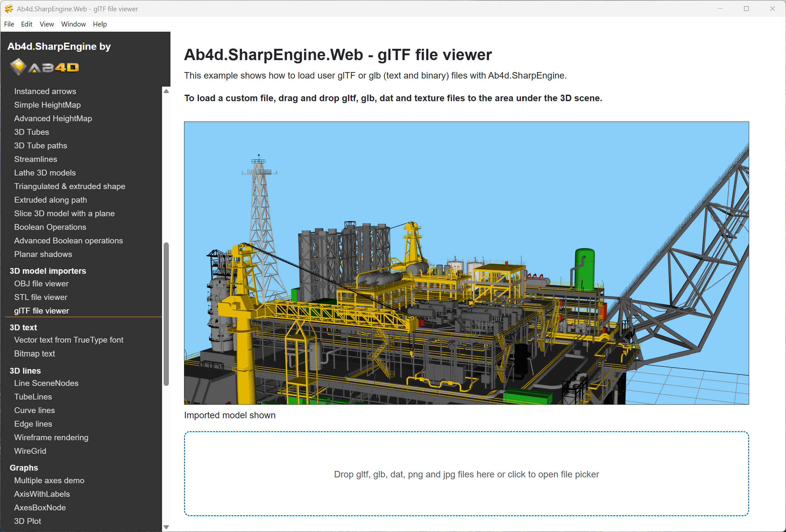786x532 pixels.
Task: Open the Edit menu
Action: coord(27,24)
